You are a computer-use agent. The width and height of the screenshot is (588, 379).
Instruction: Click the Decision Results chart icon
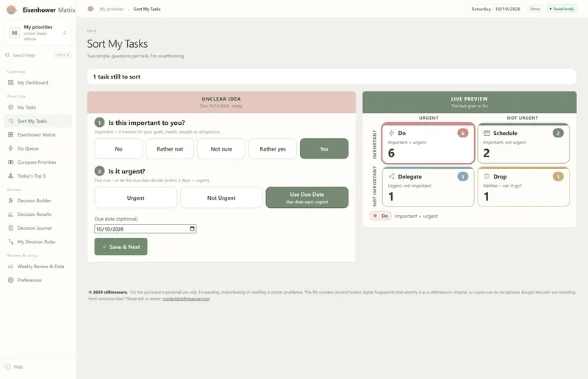point(10,214)
